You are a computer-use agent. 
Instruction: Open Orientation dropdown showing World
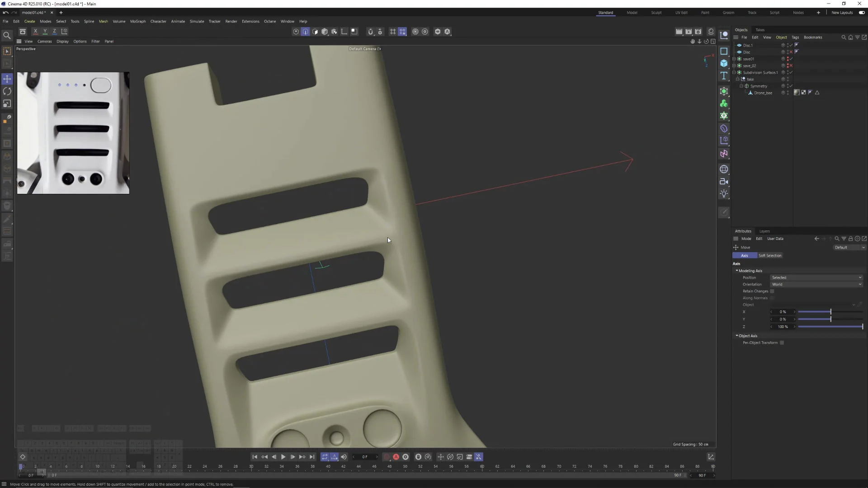click(x=816, y=284)
